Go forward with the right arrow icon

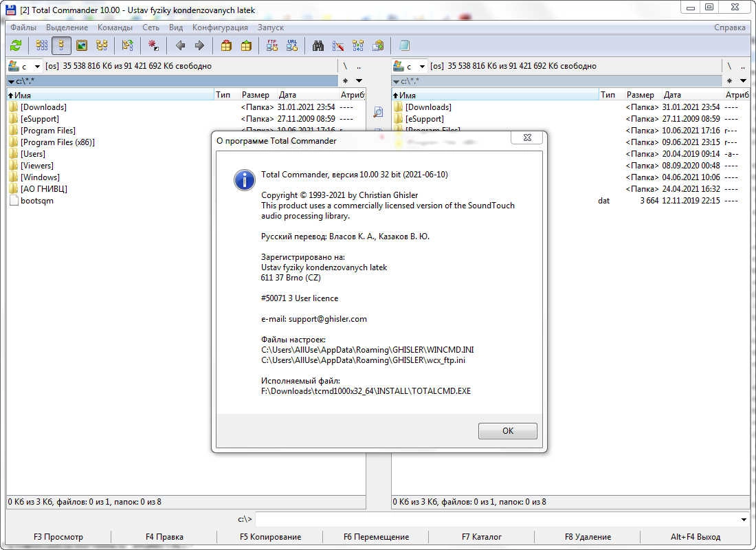pyautogui.click(x=199, y=46)
